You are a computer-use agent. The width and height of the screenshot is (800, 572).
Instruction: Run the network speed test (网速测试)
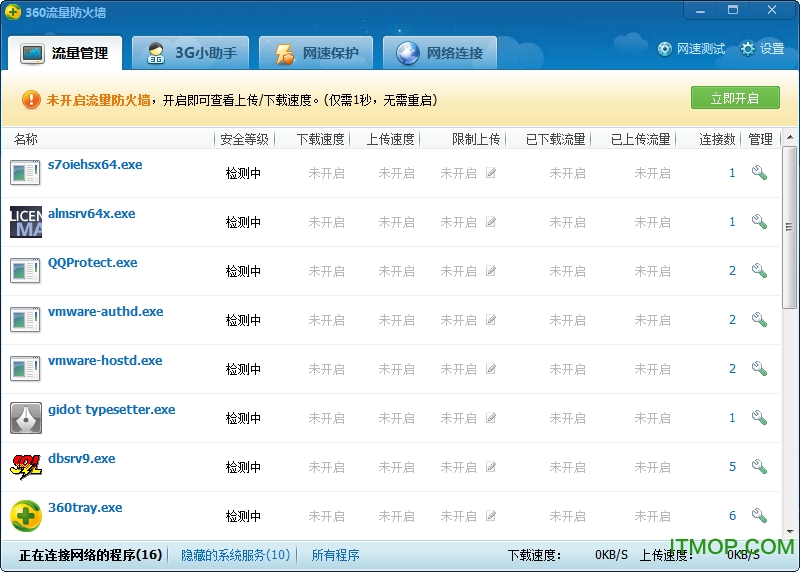(x=691, y=48)
